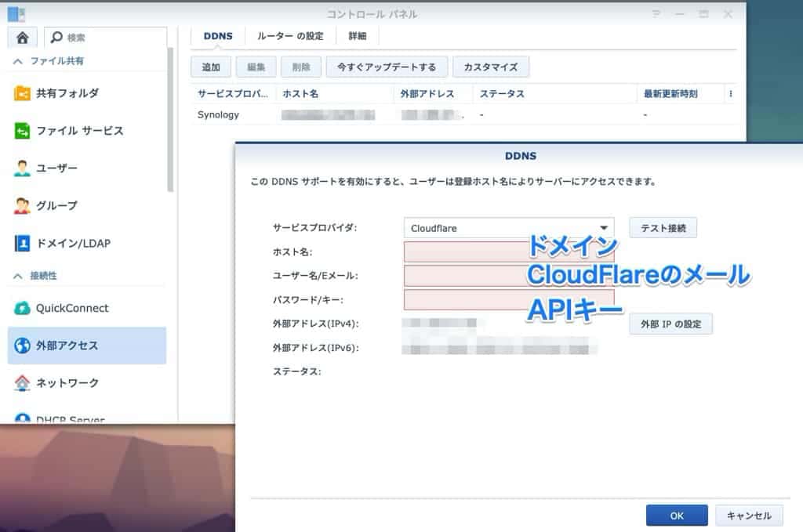Select the Group icon in sidebar

click(22, 205)
